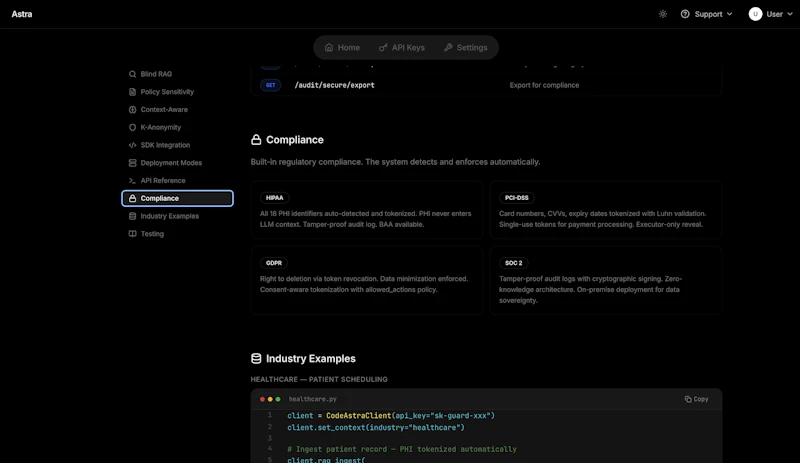Viewport: 800px width, 463px height.
Task: Select Blind RAG in the sidebar
Action: (x=177, y=74)
